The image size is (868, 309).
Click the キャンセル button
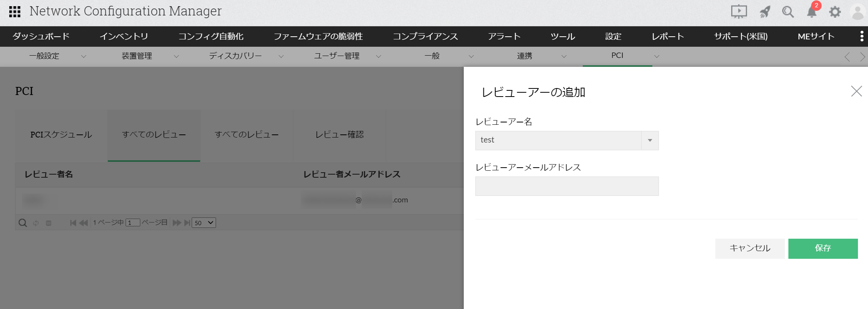click(x=750, y=248)
